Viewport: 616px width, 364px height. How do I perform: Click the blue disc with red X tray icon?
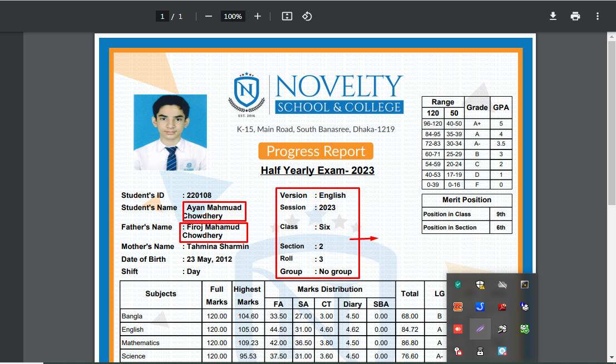point(502,351)
